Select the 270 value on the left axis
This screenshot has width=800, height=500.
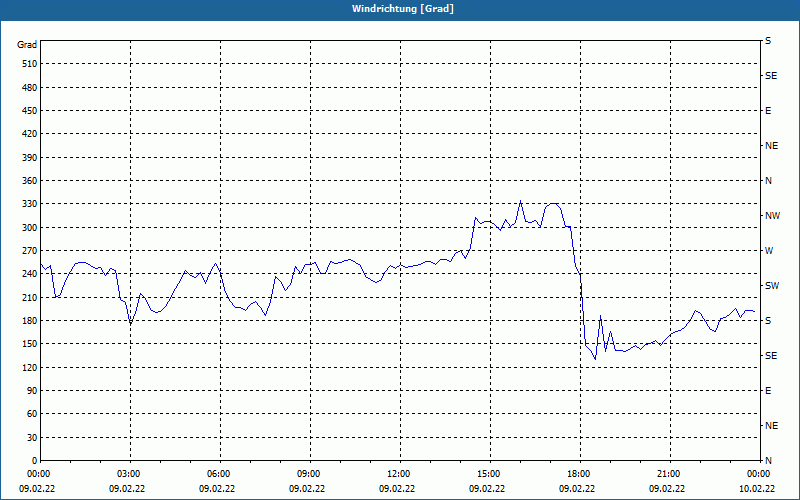pyautogui.click(x=30, y=251)
